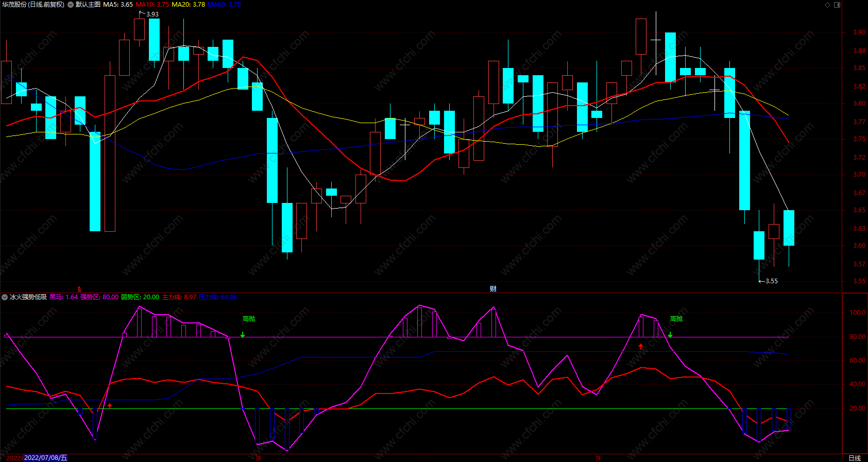Click the 主力线: 8.97 indicator value
This screenshot has height=462, width=868.
click(179, 297)
